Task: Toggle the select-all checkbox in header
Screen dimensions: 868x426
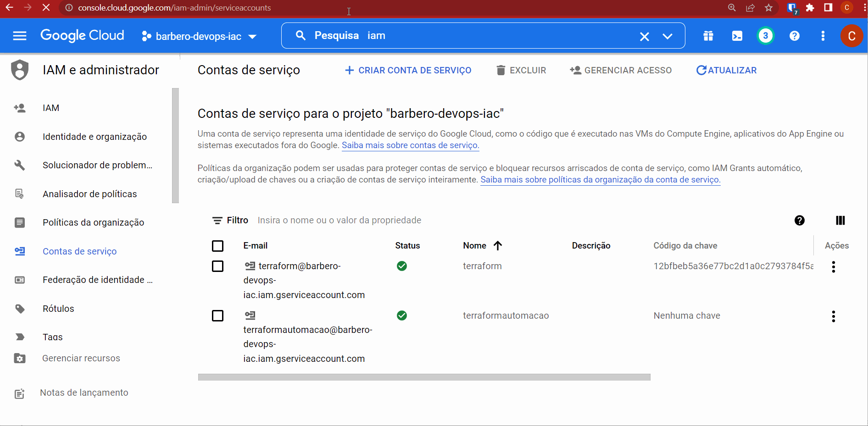Action: coord(217,246)
